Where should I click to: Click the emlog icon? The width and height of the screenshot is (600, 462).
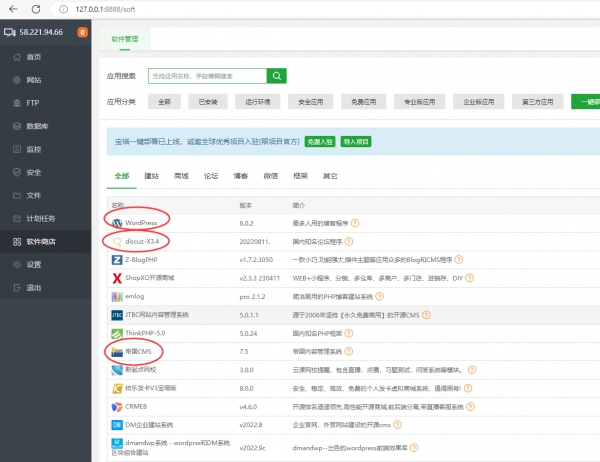pyautogui.click(x=117, y=297)
